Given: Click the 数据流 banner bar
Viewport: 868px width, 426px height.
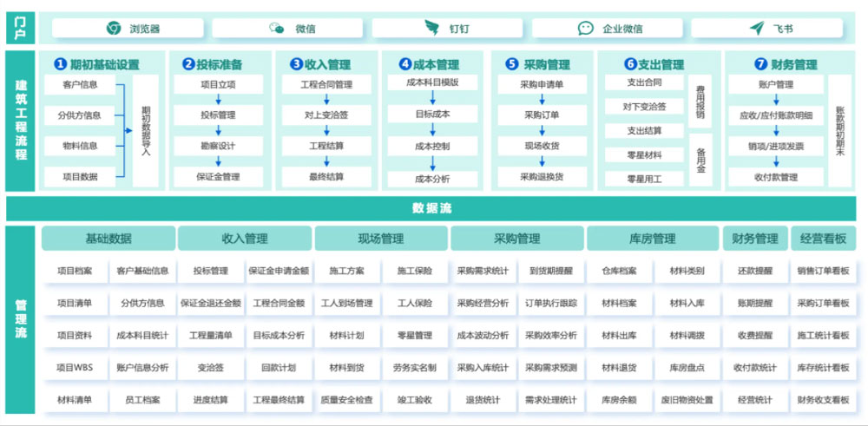Looking at the screenshot, I should (x=431, y=208).
